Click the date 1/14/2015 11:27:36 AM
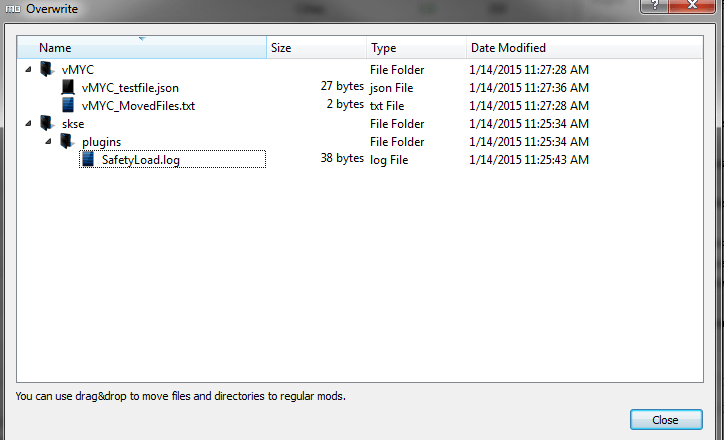The image size is (724, 440). (x=529, y=88)
